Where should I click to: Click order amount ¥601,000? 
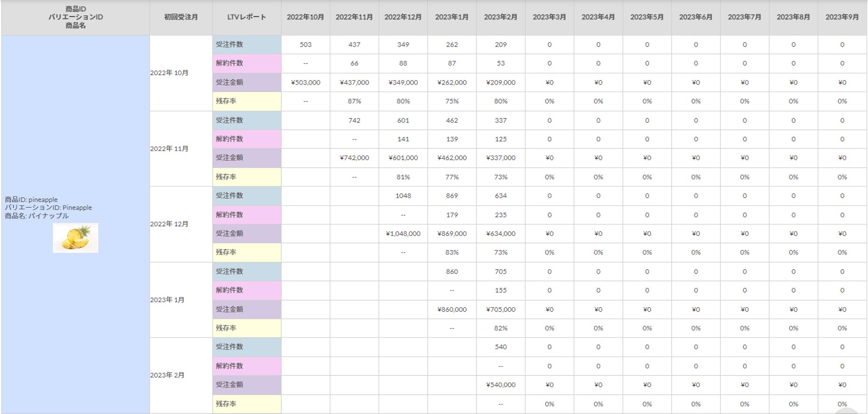pos(403,158)
